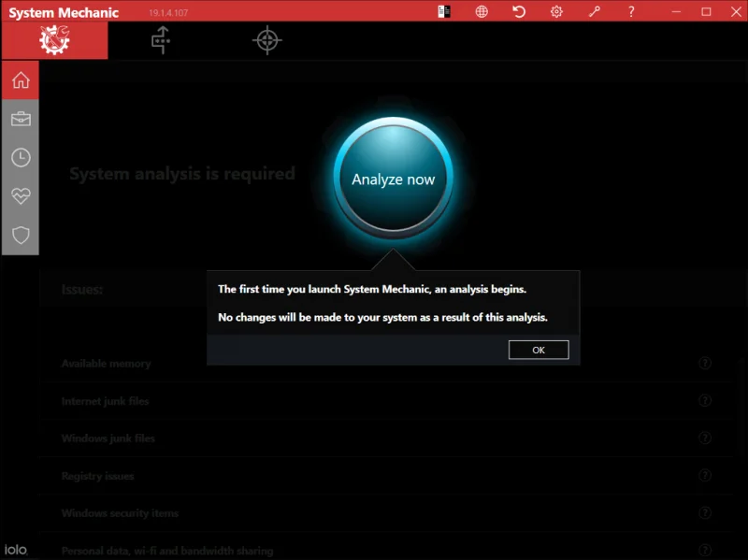Viewport: 748px width, 560px height.
Task: Open settings gear in title bar
Action: pos(556,11)
